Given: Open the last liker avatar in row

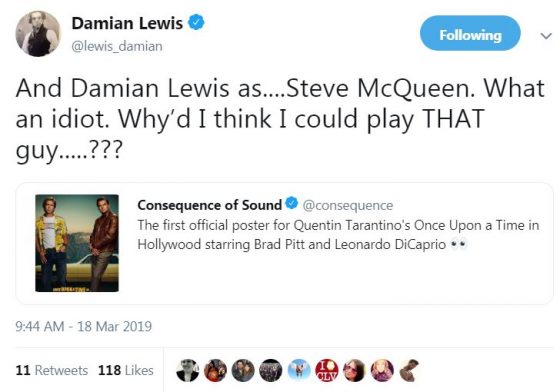Looking at the screenshot, I should (410, 371).
